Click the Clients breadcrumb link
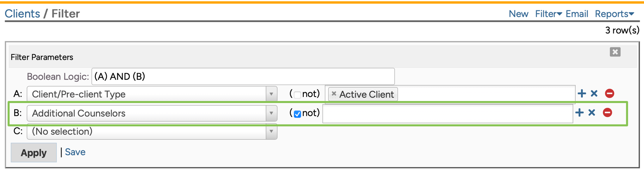644x171 pixels. pos(22,14)
